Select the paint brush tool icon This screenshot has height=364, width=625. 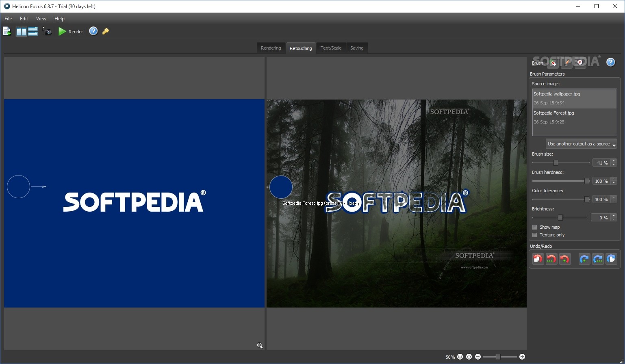(566, 63)
